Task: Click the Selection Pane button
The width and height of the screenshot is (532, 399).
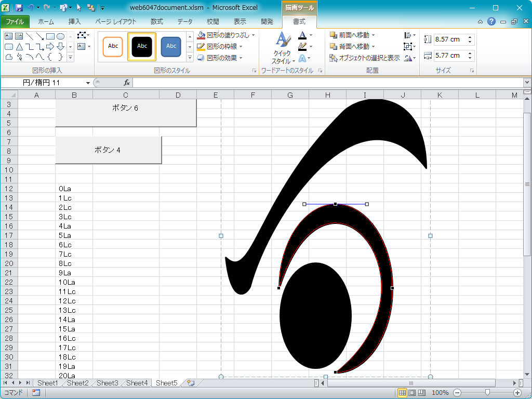Action: (x=365, y=58)
